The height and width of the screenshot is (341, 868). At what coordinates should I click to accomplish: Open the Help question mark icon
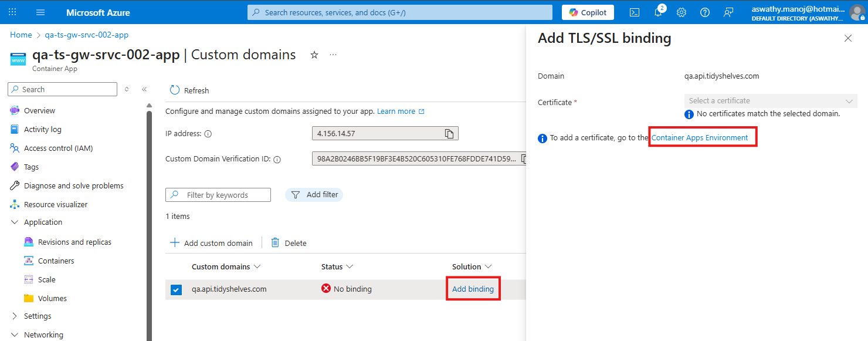tap(705, 12)
